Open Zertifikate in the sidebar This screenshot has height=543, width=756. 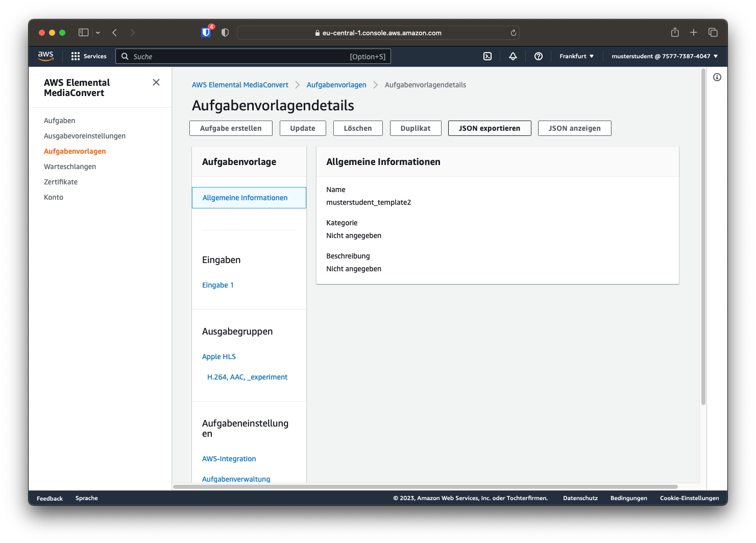click(x=61, y=182)
